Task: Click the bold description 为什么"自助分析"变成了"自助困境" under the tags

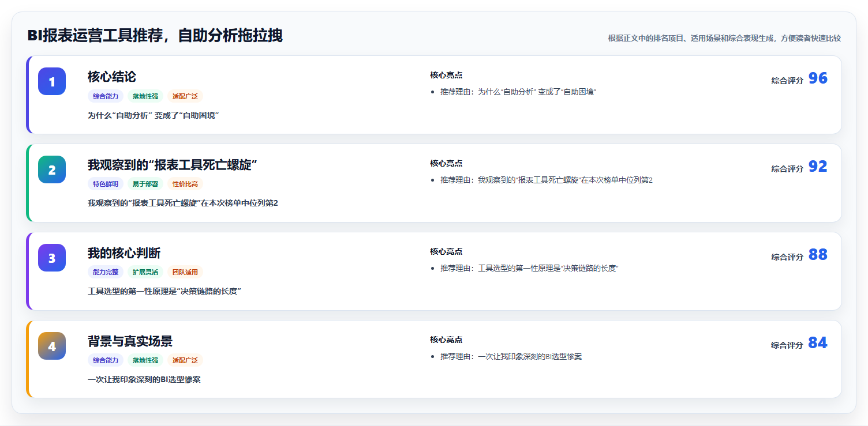Action: (154, 115)
